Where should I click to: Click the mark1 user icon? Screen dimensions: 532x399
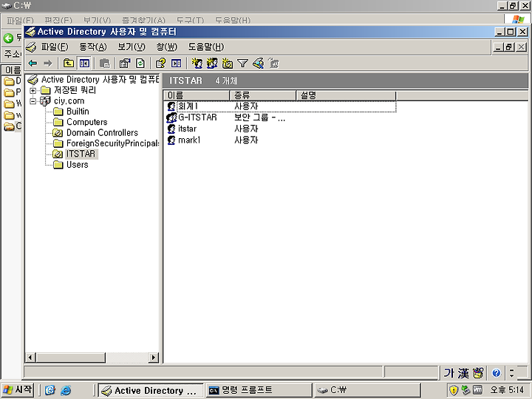pos(171,140)
